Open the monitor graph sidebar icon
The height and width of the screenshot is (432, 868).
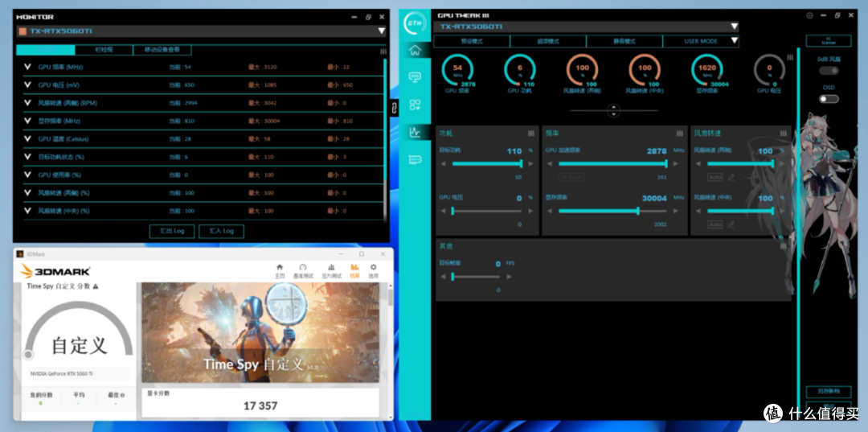coord(416,132)
